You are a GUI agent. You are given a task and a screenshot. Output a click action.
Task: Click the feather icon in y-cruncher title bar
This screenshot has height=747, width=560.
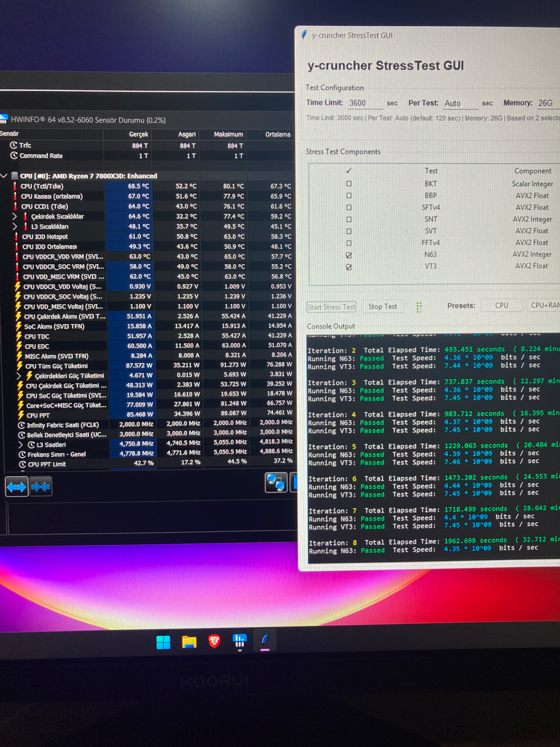tap(305, 34)
